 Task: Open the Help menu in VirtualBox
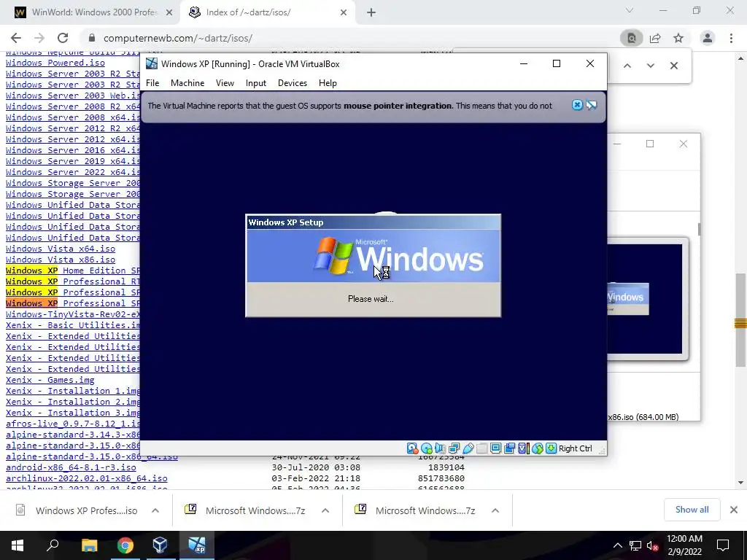click(328, 83)
